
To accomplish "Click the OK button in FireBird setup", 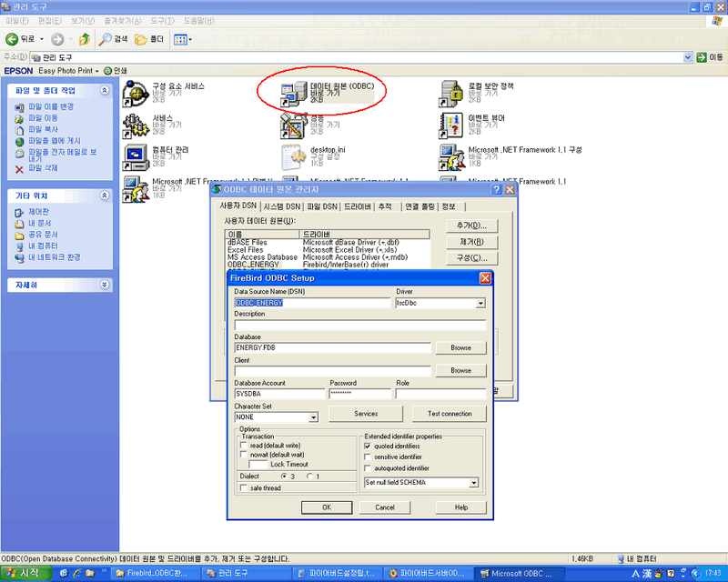I will (x=327, y=507).
